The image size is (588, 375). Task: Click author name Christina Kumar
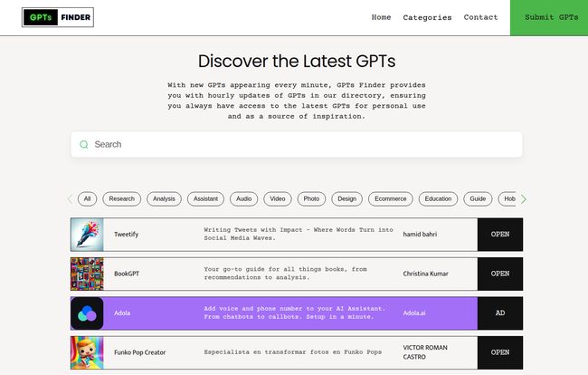coord(426,274)
